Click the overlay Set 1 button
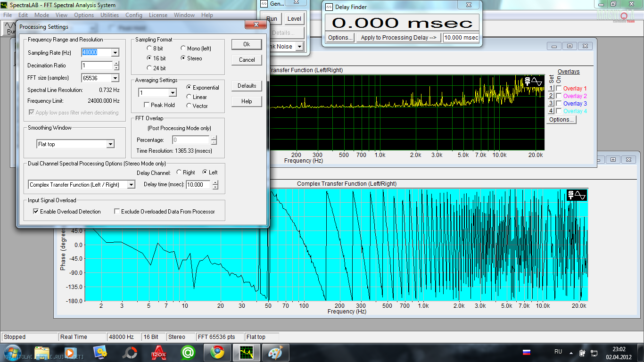Viewport: 644px width, 362px height. click(551, 89)
